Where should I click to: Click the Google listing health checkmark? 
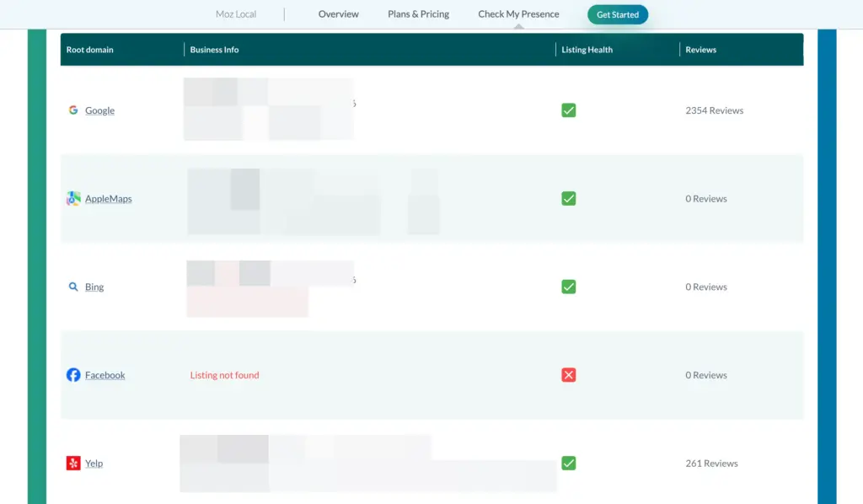[569, 110]
